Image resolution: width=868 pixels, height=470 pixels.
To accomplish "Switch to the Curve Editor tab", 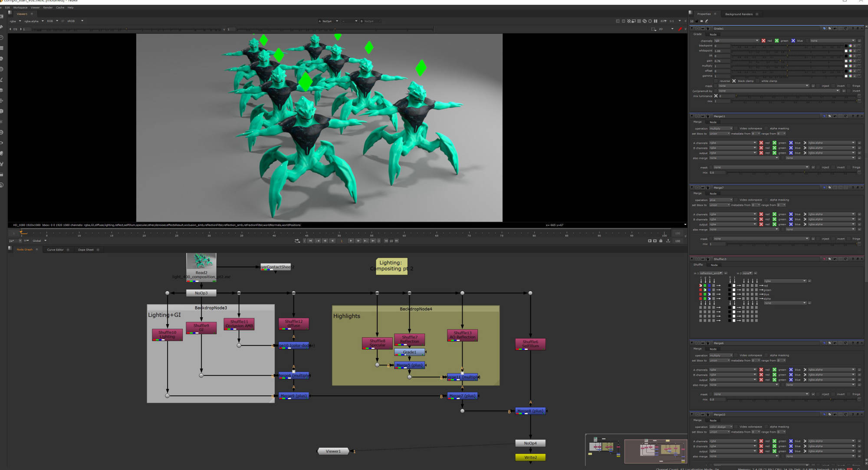I will pos(55,250).
